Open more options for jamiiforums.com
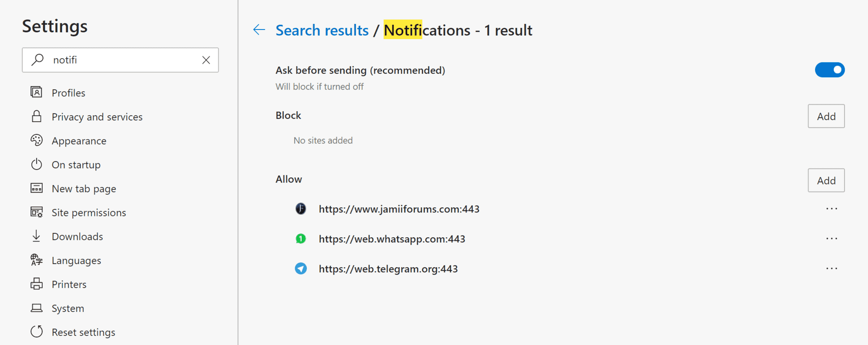 click(832, 209)
